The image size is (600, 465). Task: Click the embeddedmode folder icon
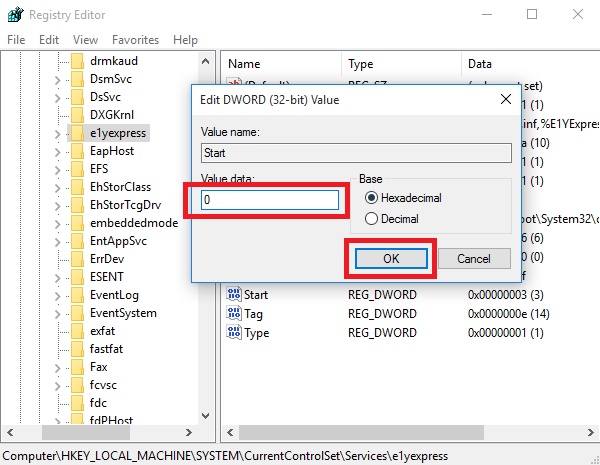pos(77,223)
